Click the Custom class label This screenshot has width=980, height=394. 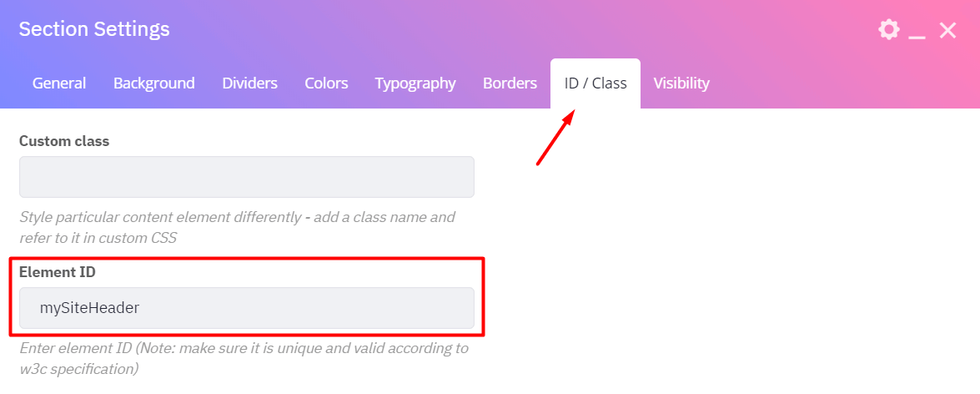(64, 141)
